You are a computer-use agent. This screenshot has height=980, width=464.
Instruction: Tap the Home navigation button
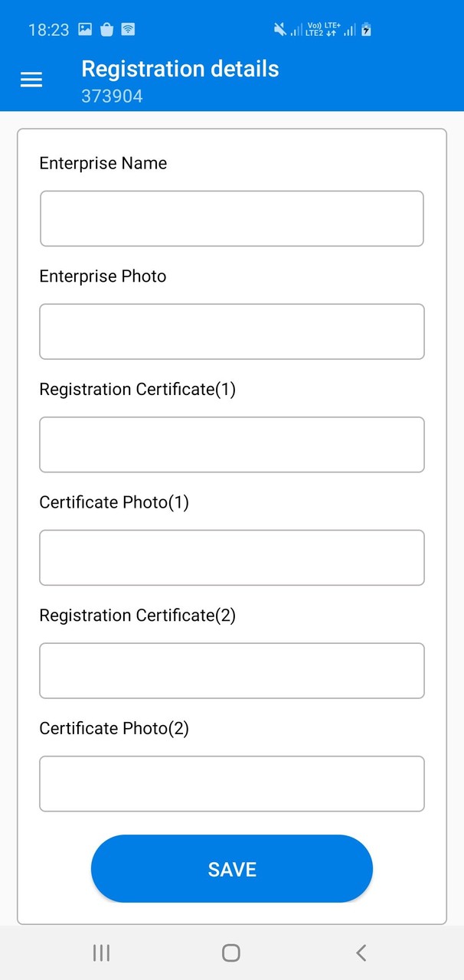pyautogui.click(x=230, y=952)
